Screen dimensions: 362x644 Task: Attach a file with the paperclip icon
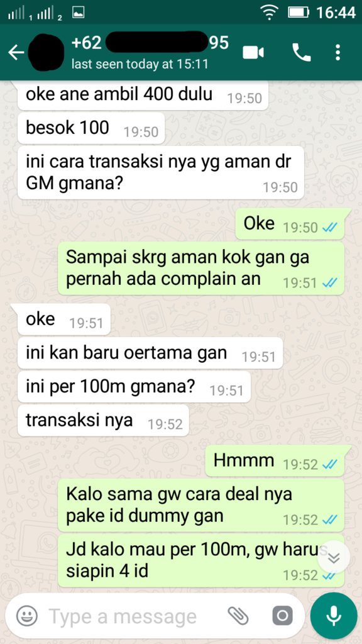tap(238, 616)
